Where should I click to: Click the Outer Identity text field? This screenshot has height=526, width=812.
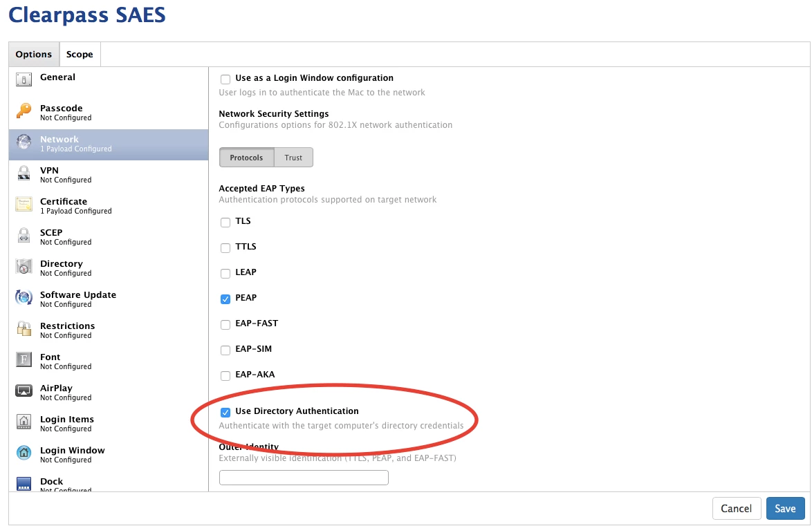click(304, 478)
